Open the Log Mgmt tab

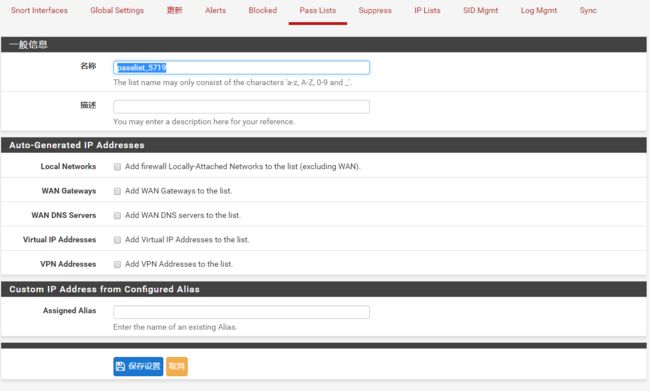coord(538,10)
